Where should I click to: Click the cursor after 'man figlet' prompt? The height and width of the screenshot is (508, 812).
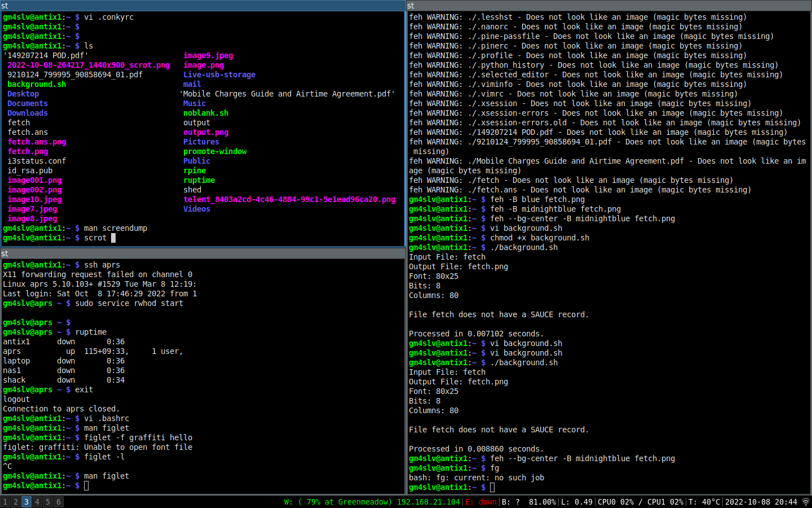pos(86,486)
